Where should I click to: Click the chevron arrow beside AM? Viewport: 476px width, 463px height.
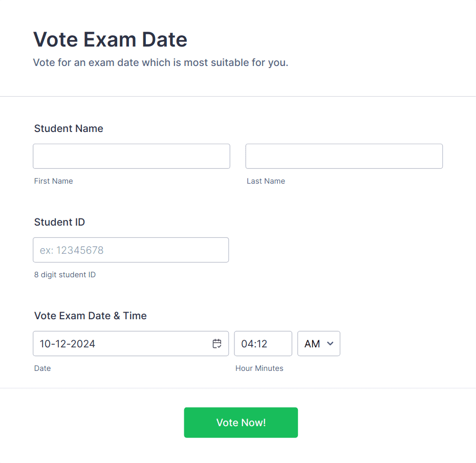point(330,343)
